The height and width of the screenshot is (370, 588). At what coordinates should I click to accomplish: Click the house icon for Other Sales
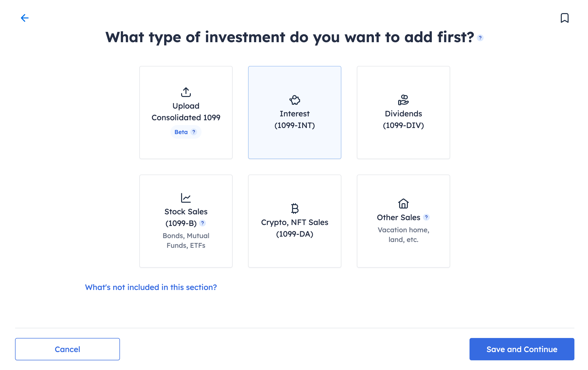403,204
